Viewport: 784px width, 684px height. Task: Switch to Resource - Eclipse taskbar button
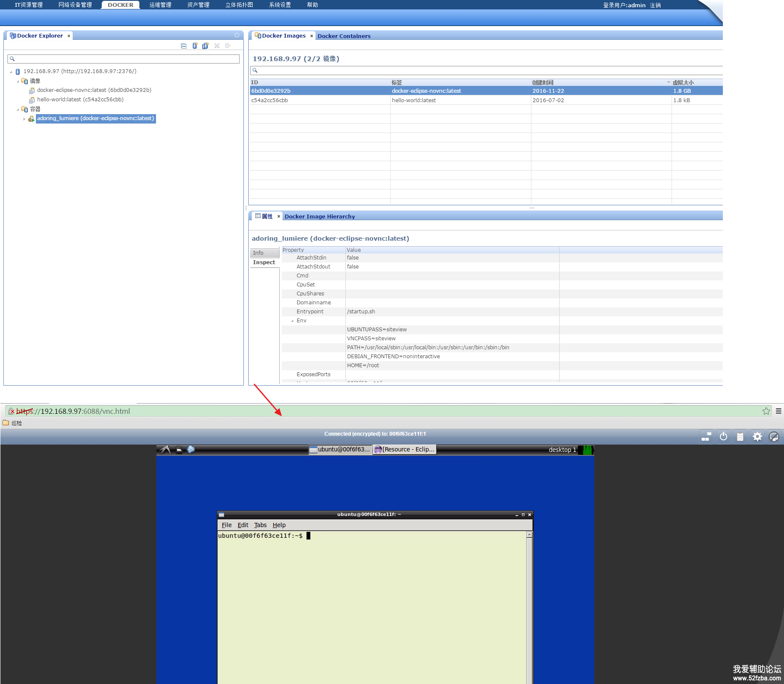pyautogui.click(x=404, y=450)
